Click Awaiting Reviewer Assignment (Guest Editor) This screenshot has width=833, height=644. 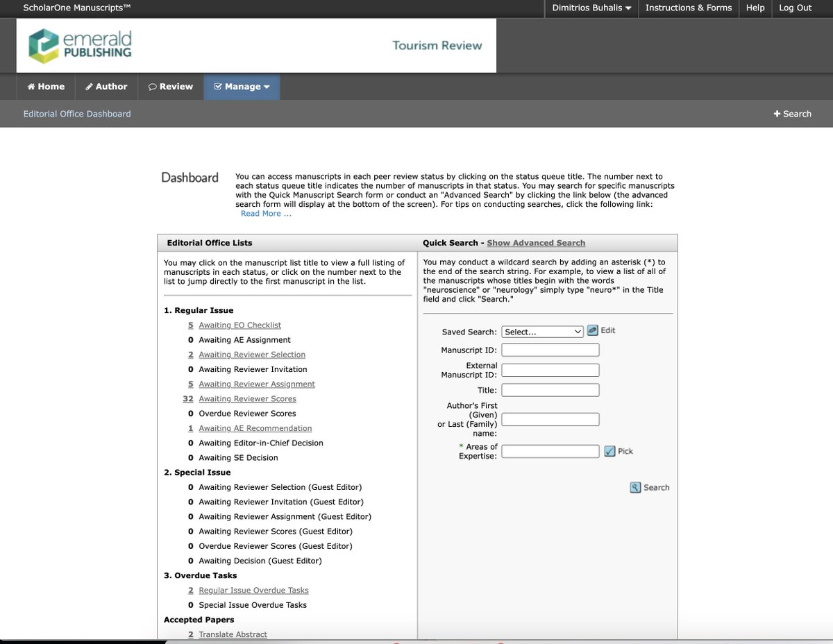[285, 517]
